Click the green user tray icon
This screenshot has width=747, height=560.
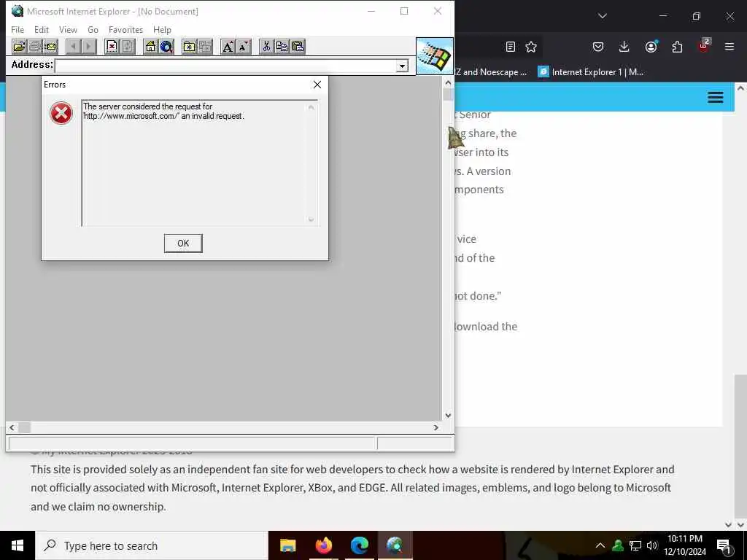[618, 545]
